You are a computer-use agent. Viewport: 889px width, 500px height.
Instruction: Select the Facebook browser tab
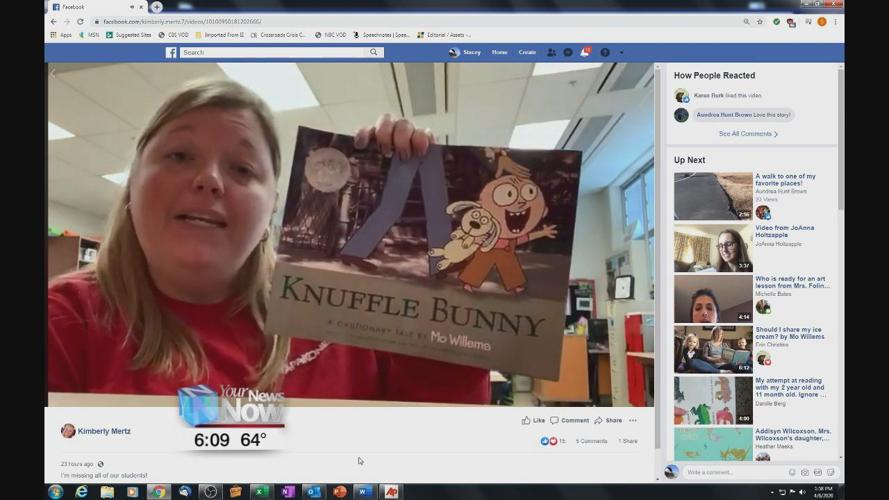(96, 7)
